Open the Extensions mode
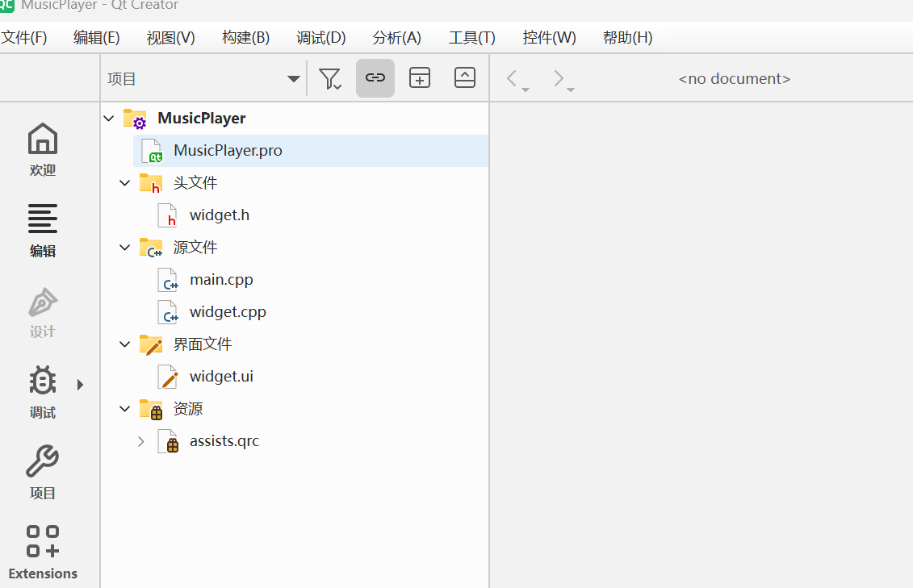913x588 pixels. [43, 553]
